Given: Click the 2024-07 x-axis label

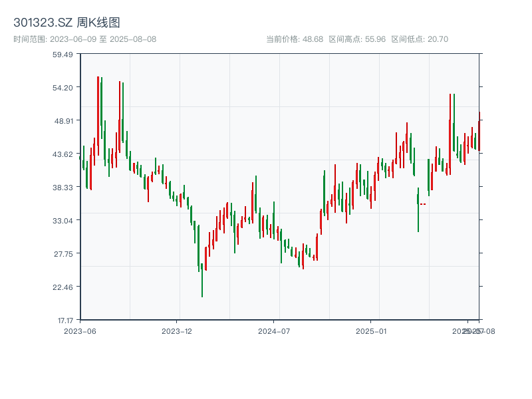Looking at the screenshot, I should click(274, 331).
